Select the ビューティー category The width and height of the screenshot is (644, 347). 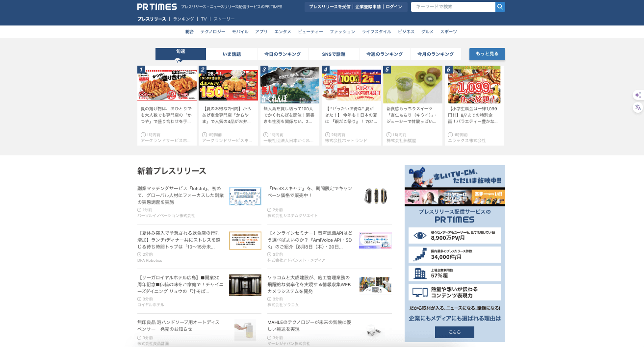(x=310, y=32)
